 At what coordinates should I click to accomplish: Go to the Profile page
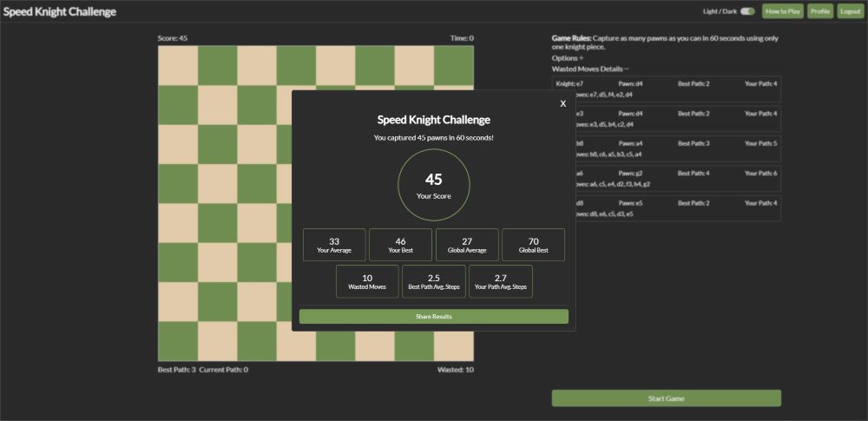click(820, 11)
